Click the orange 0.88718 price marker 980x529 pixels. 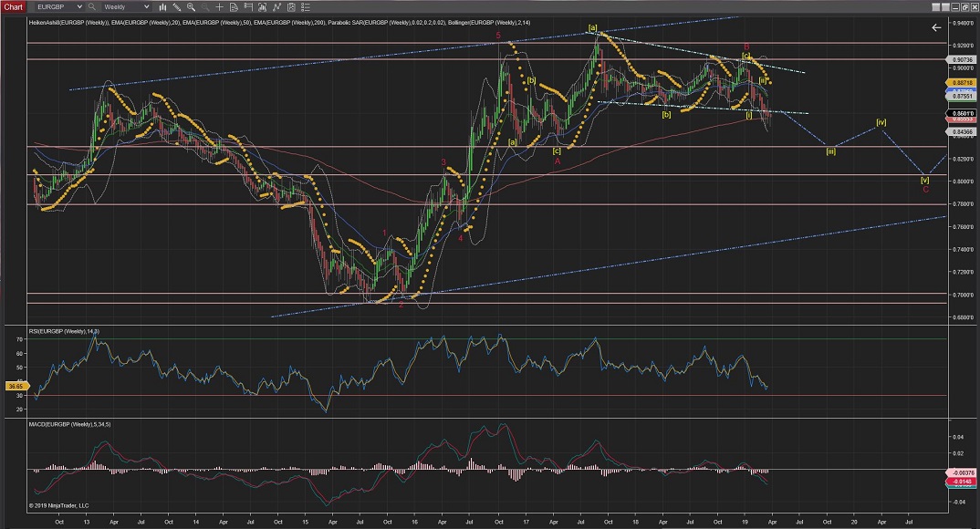[x=963, y=82]
